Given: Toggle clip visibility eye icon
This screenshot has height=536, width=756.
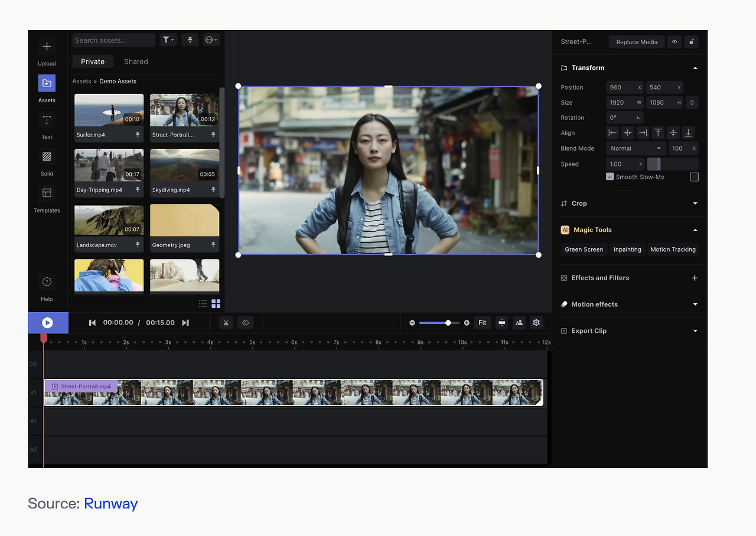Looking at the screenshot, I should tap(674, 42).
